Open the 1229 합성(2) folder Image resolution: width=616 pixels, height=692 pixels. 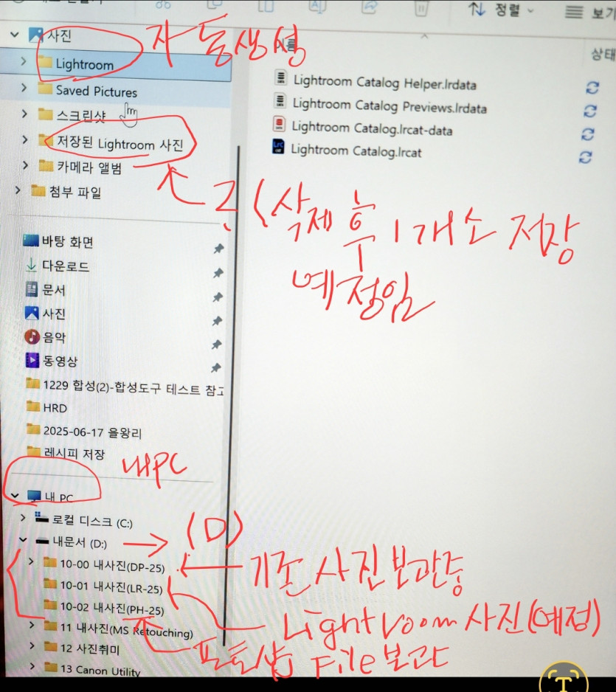(134, 387)
